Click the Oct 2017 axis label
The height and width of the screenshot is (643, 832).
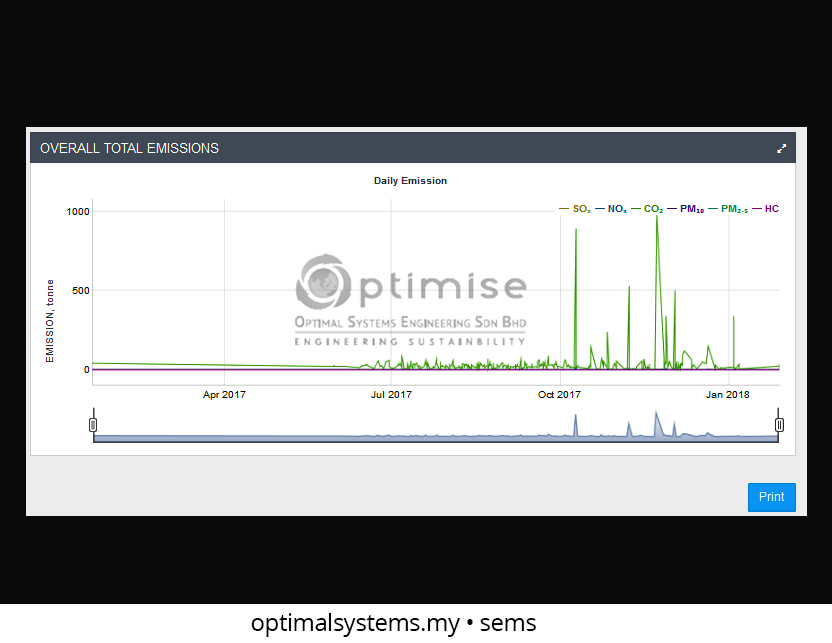tap(559, 395)
